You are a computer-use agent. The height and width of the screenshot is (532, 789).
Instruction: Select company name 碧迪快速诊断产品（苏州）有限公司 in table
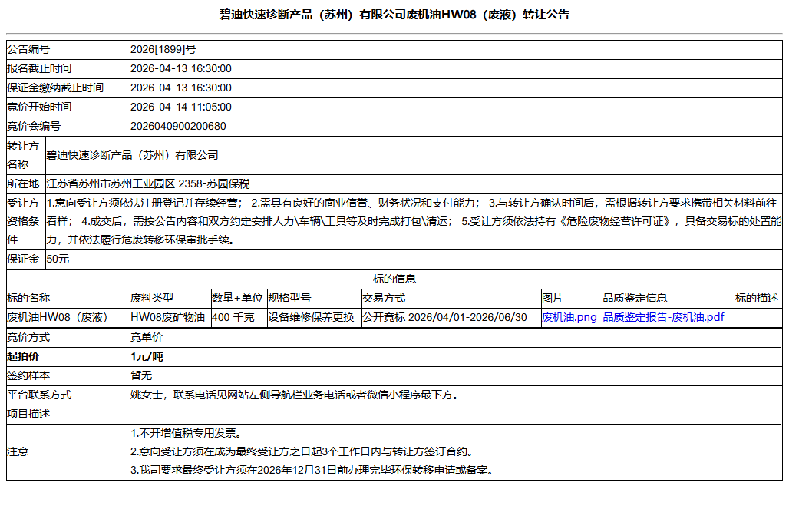coord(132,156)
